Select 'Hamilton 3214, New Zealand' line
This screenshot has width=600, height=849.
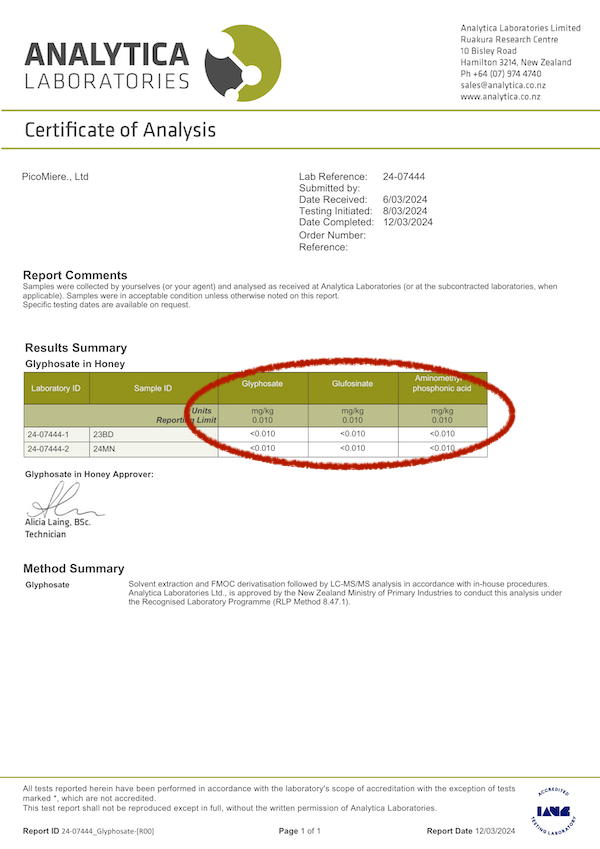[x=516, y=62]
